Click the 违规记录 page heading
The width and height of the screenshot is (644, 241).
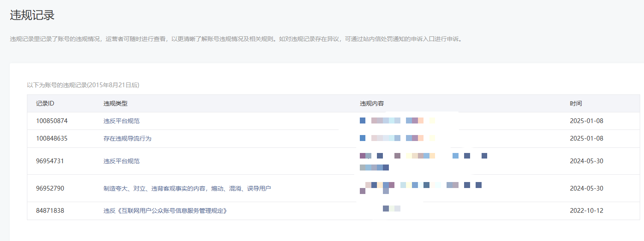32,15
